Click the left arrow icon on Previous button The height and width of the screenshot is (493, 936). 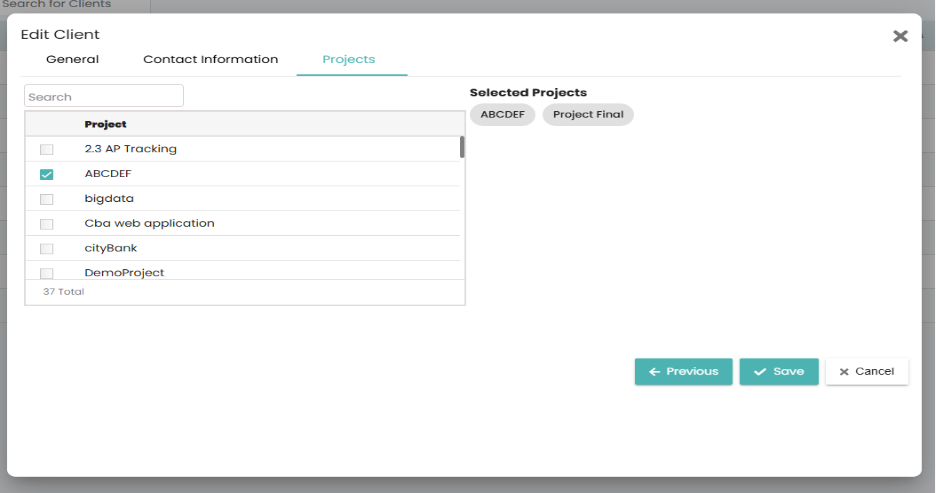click(654, 372)
